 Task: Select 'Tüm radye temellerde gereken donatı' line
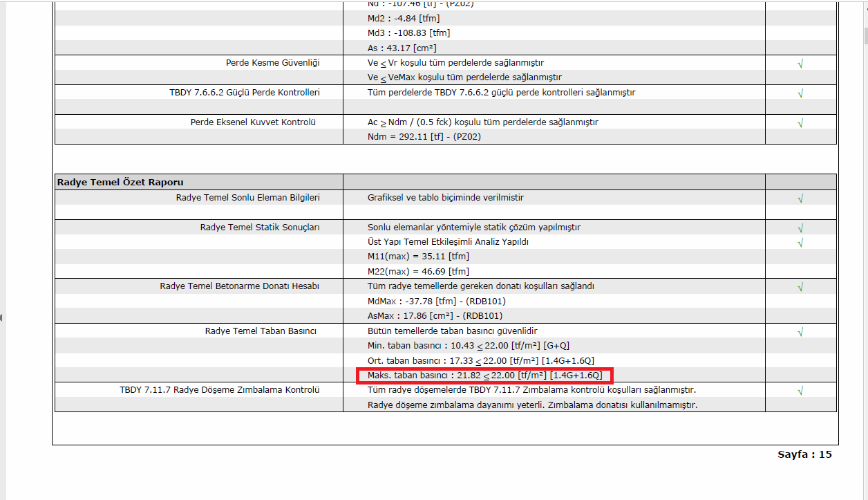click(x=481, y=286)
